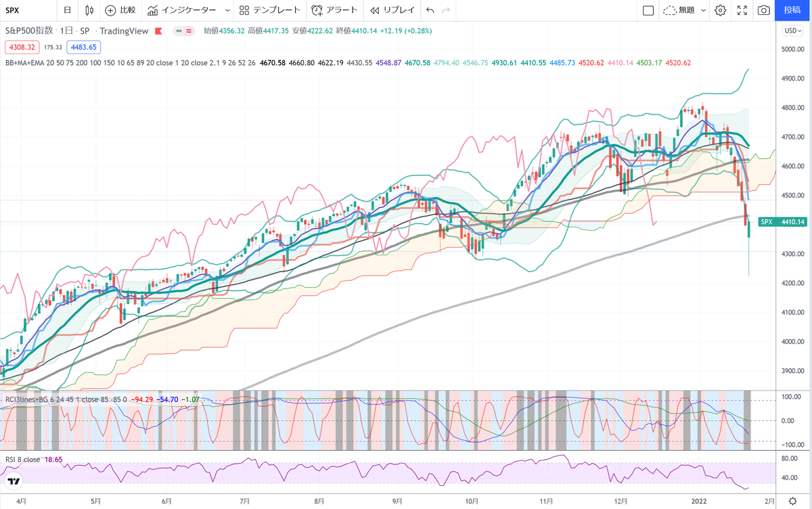Open time axis settings gear at bottom right

pyautogui.click(x=792, y=501)
